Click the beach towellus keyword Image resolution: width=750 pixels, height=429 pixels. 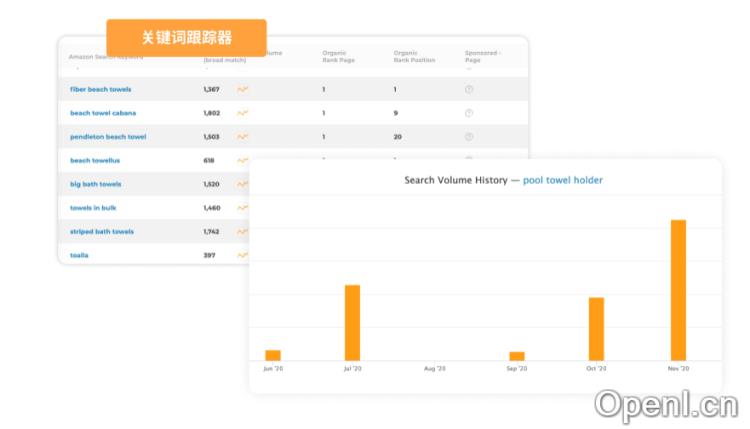(94, 160)
